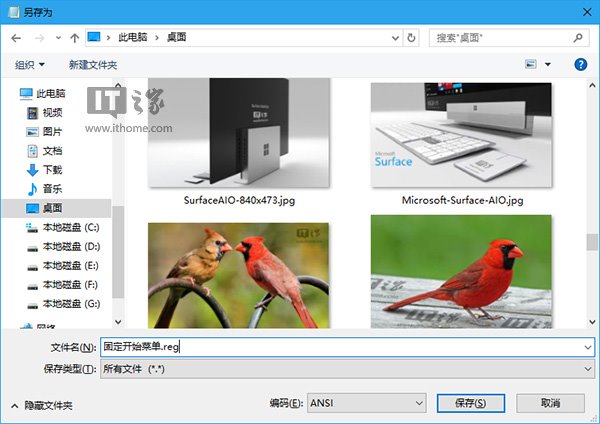600x424 pixels.
Task: Select the single red cardinal thumbnail
Action: pyautogui.click(x=461, y=272)
